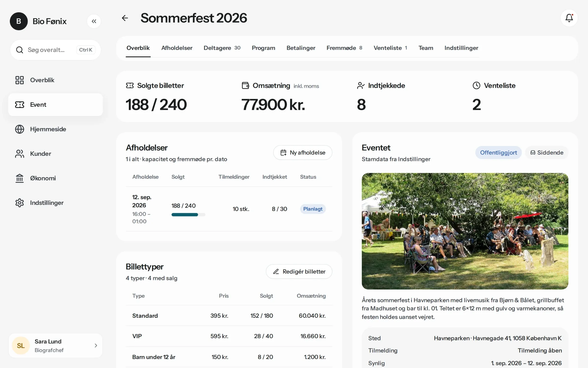Image resolution: width=588 pixels, height=368 pixels.
Task: Click the SL user avatar
Action: pos(21,345)
